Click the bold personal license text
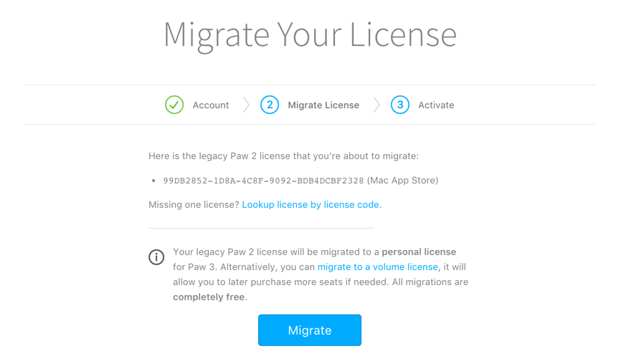Viewport: 629px width, 364px height. point(419,252)
